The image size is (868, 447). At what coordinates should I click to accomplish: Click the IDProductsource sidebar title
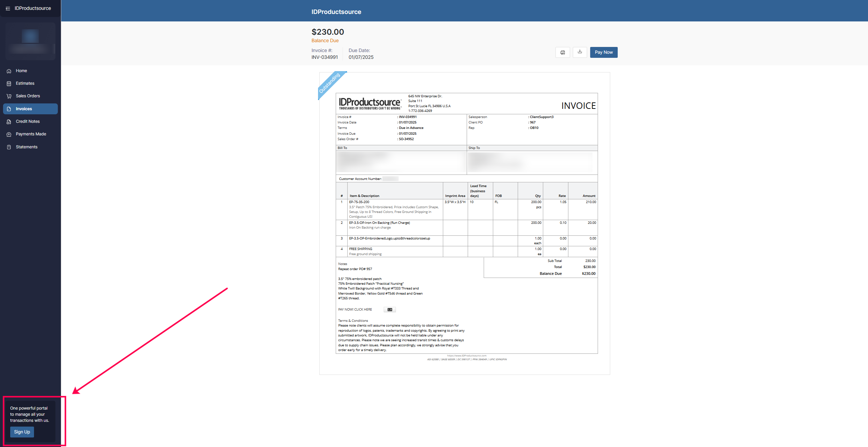coord(33,8)
